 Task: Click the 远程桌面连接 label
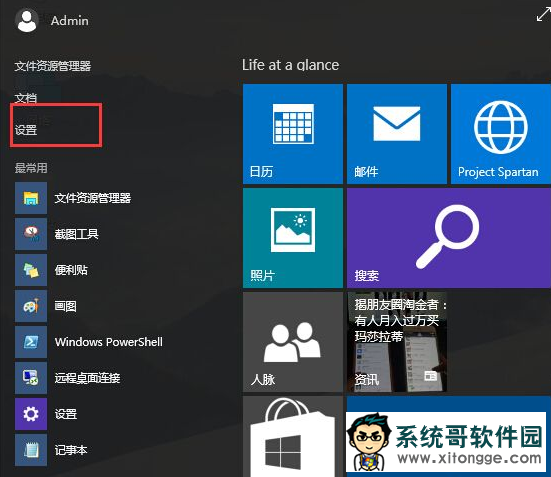coord(87,378)
